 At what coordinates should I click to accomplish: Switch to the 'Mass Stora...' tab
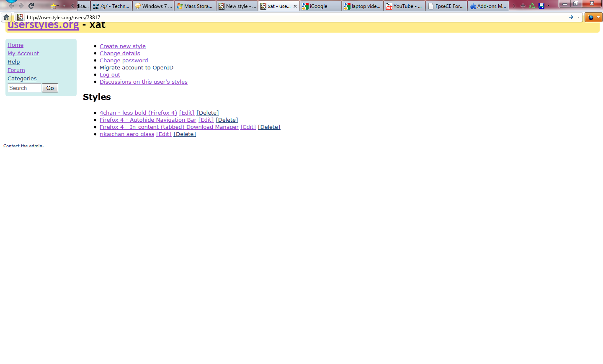[x=195, y=6]
